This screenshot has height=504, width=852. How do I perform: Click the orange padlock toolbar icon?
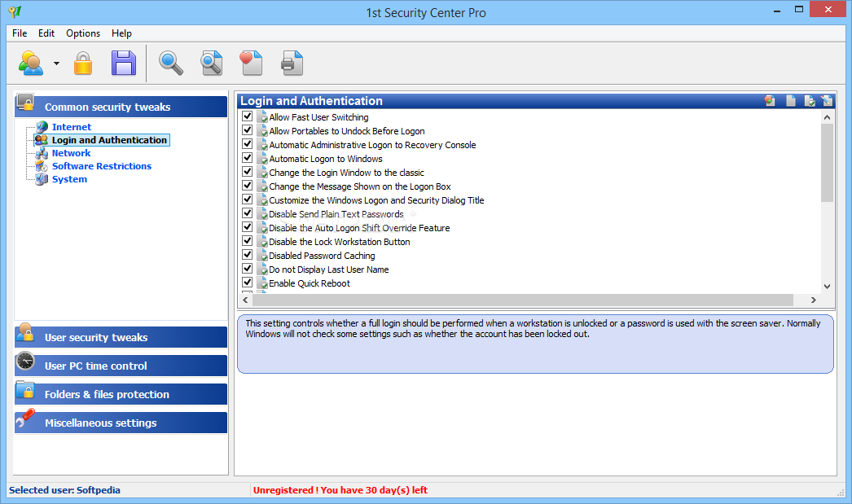(x=83, y=63)
